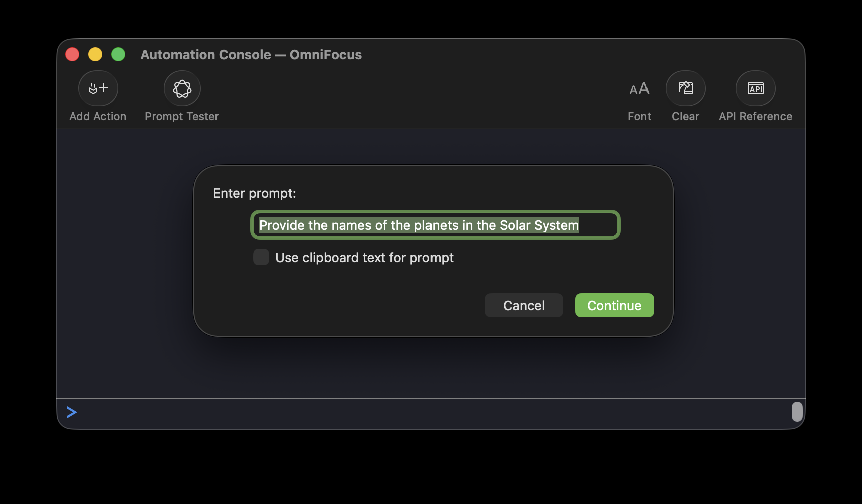Viewport: 862px width, 504px height.
Task: Click the "Prompt Tester" toolbar label
Action: pyautogui.click(x=182, y=116)
